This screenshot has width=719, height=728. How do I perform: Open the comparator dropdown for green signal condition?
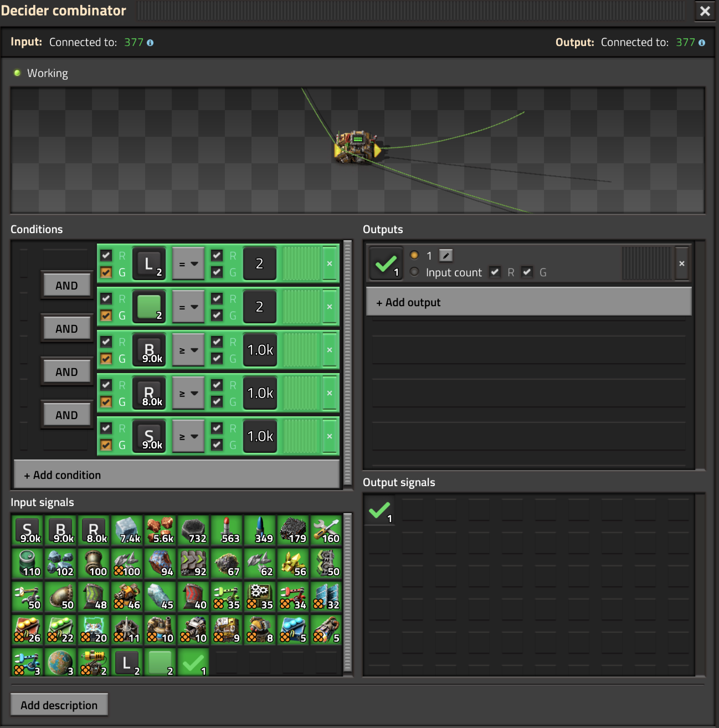click(x=188, y=306)
